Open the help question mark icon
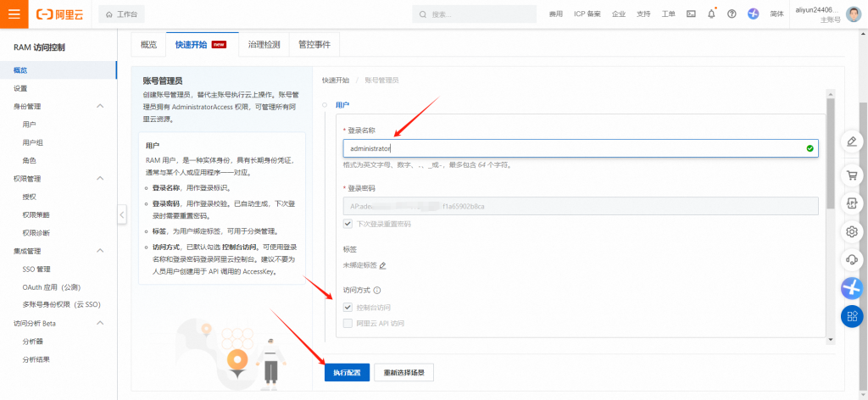This screenshot has height=400, width=868. click(x=732, y=14)
